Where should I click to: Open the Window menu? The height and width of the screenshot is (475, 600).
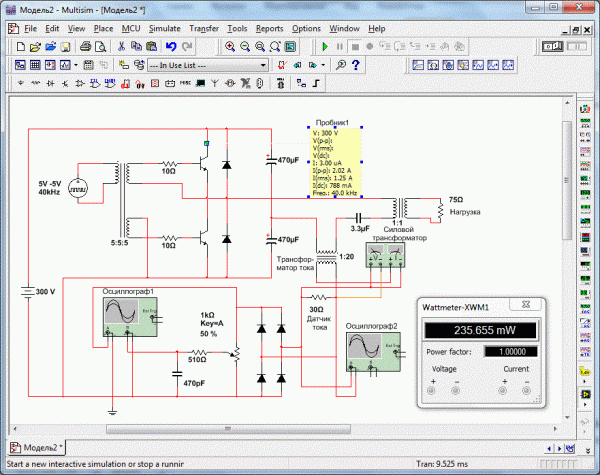pyautogui.click(x=344, y=29)
